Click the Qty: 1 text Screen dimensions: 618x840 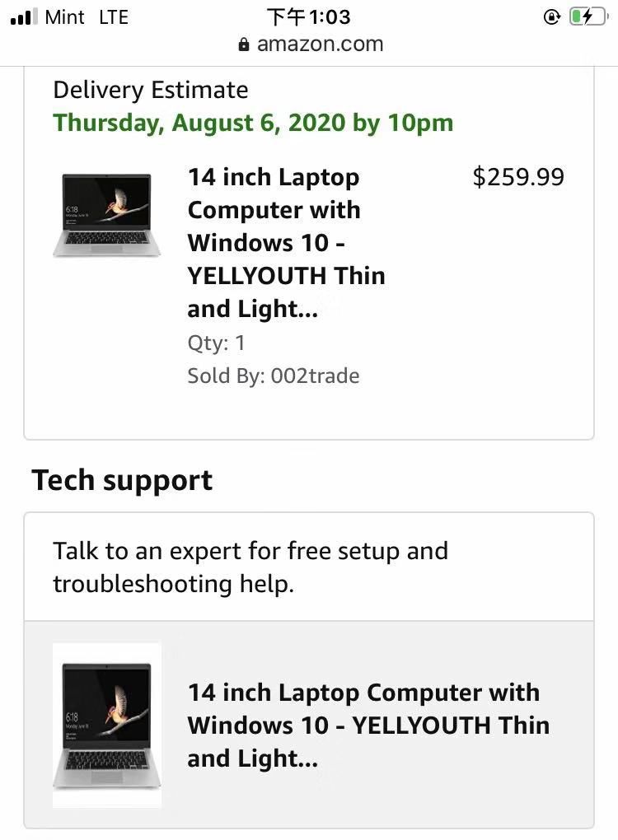(x=216, y=343)
